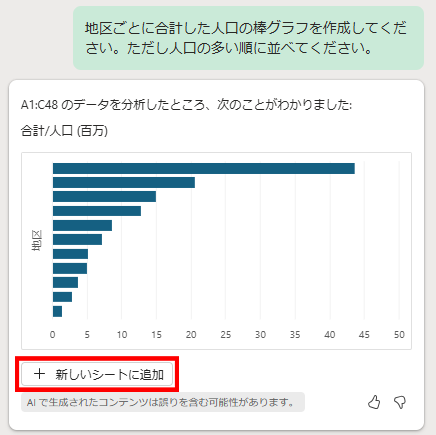Screen dimensions: 436x435
Task: Click the green user prompt message bubble
Action: tap(248, 38)
